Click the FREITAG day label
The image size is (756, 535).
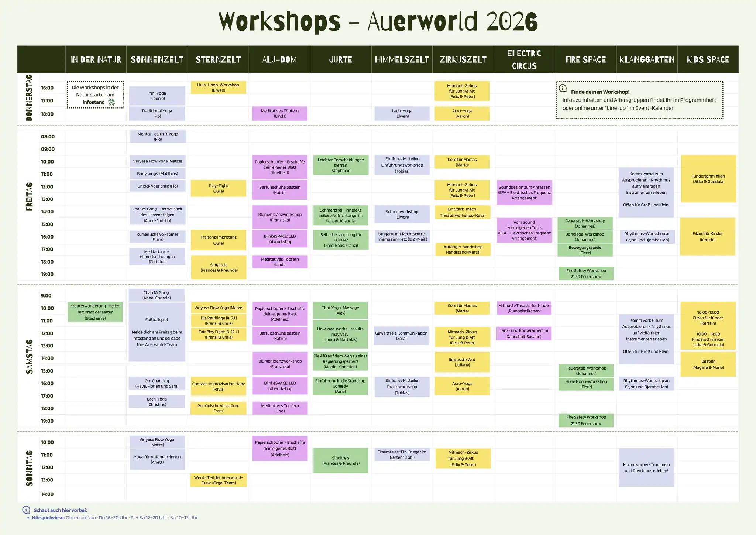click(30, 196)
